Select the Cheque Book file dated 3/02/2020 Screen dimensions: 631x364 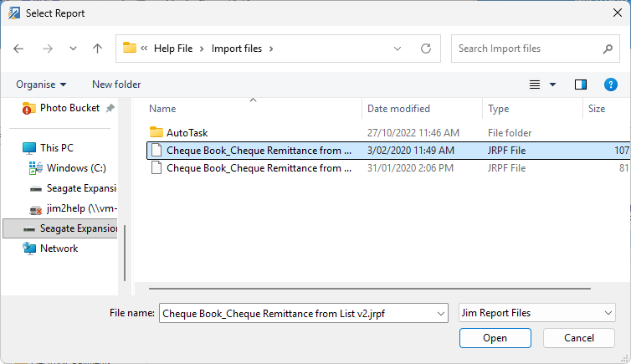pyautogui.click(x=389, y=151)
